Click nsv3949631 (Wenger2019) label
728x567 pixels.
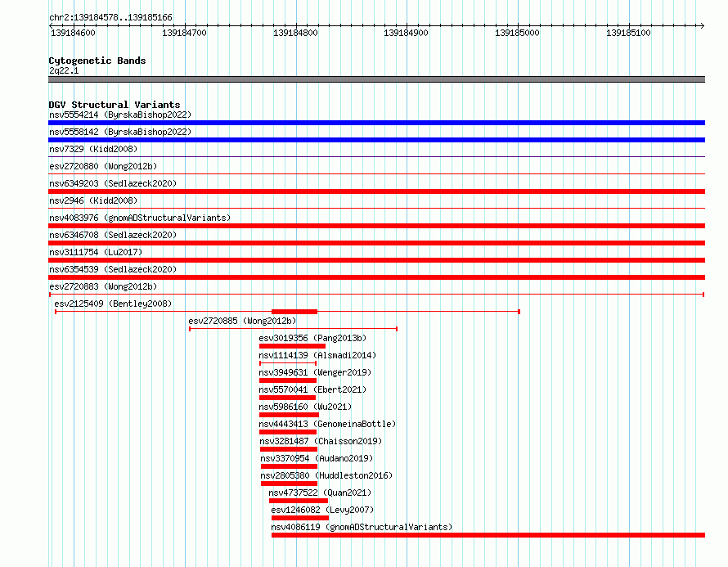[x=315, y=372]
